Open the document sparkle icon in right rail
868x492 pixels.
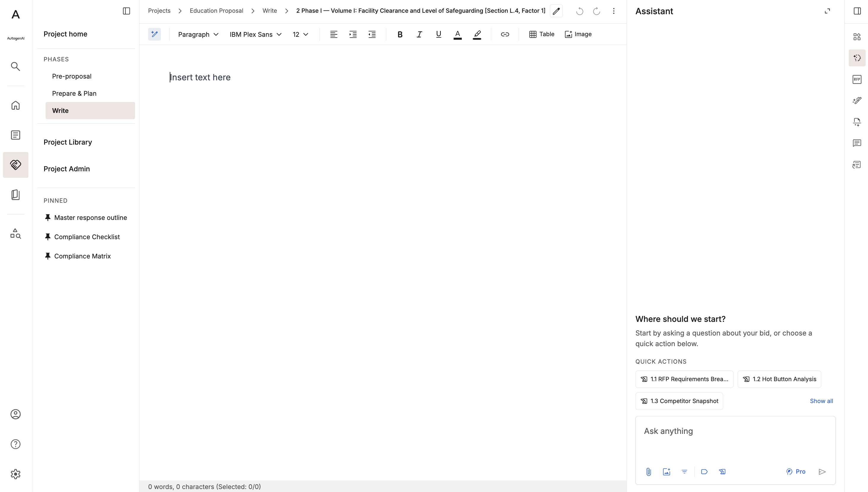(x=857, y=122)
